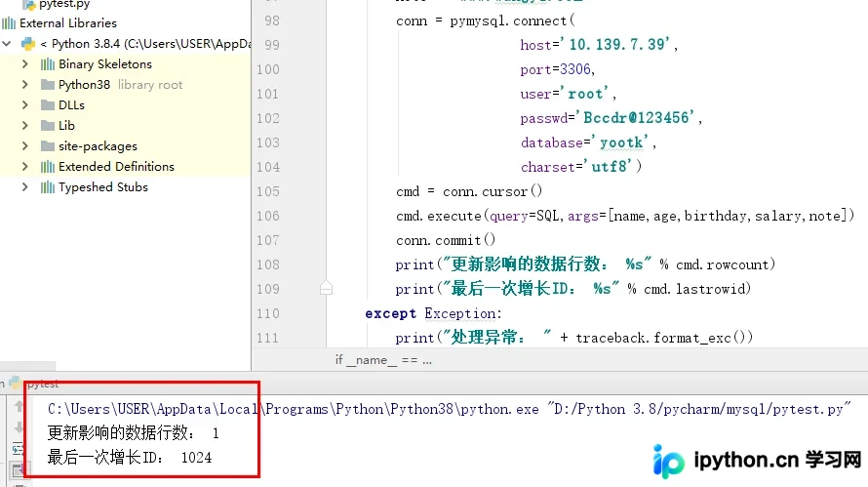Viewport: 868px width, 487px height.
Task: Click 'cmd.rowcount' on line 108
Action: [x=723, y=264]
